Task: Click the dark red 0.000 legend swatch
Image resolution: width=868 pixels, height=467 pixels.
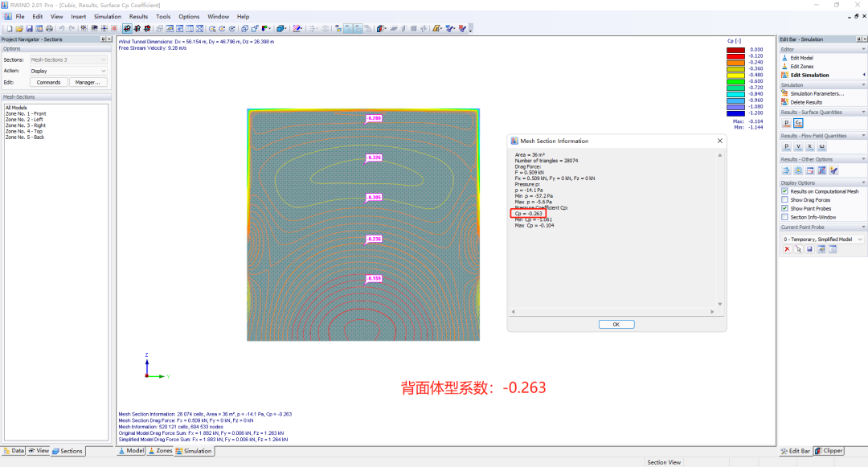Action: 735,50
